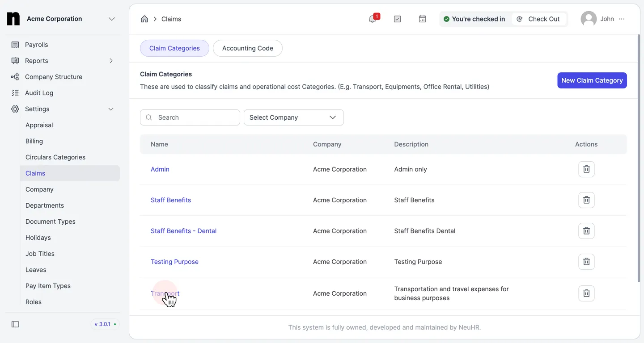Click the search magnifier icon
Screen dimensions: 644x343
click(x=149, y=117)
